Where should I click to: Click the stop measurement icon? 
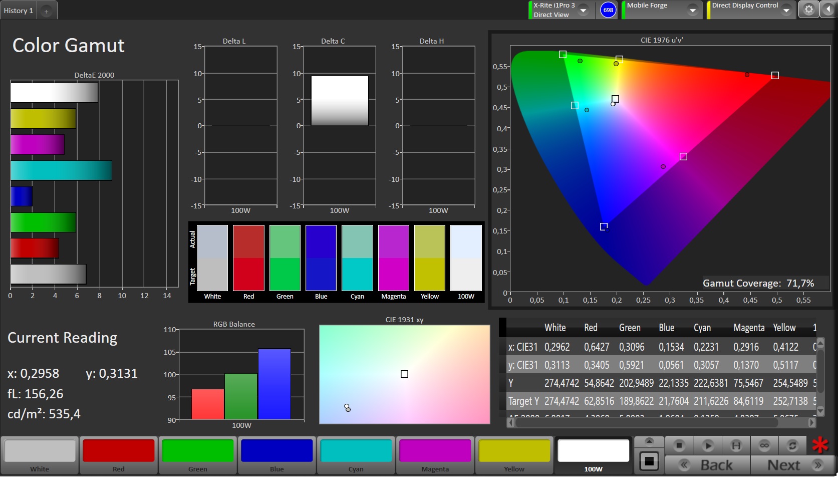[x=679, y=445]
